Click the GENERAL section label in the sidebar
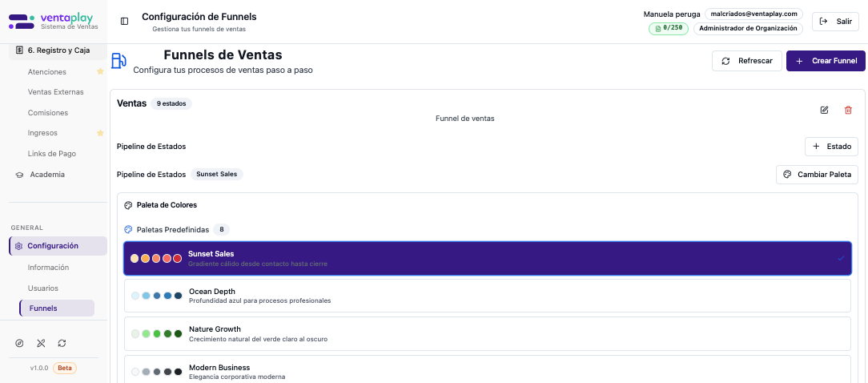 27,228
